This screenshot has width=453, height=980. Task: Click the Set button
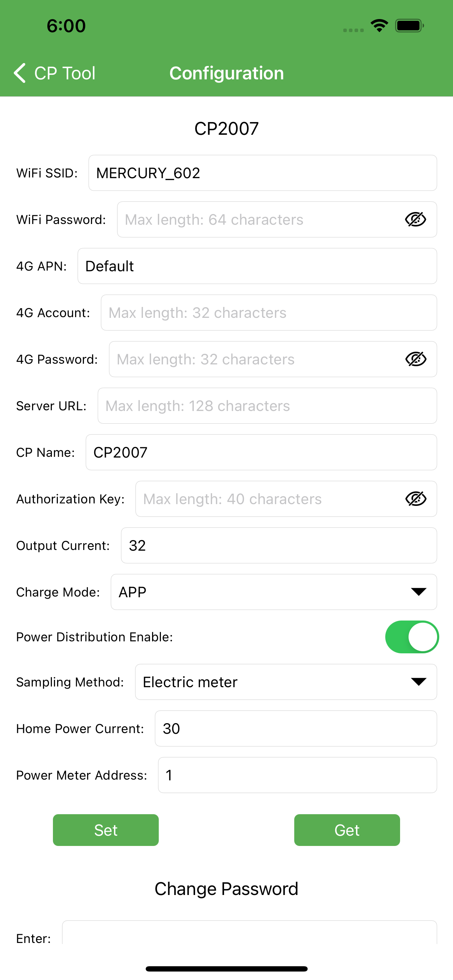(x=106, y=830)
